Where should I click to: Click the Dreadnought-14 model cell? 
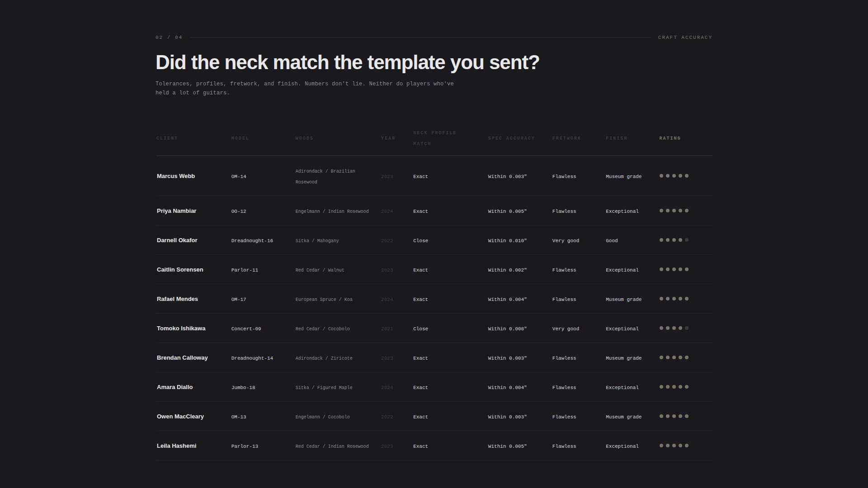(x=252, y=358)
